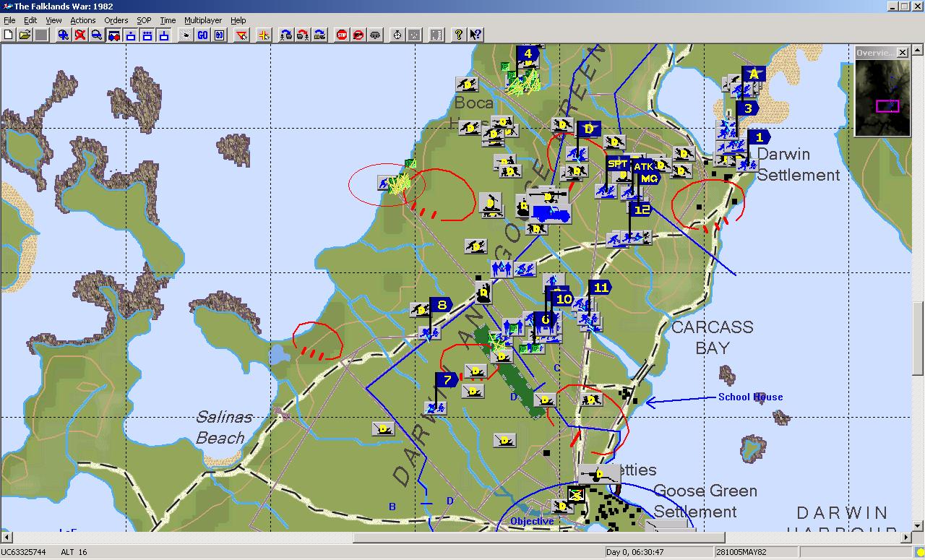Click the New scenario file icon
Screen dimensions: 925x560
9,35
